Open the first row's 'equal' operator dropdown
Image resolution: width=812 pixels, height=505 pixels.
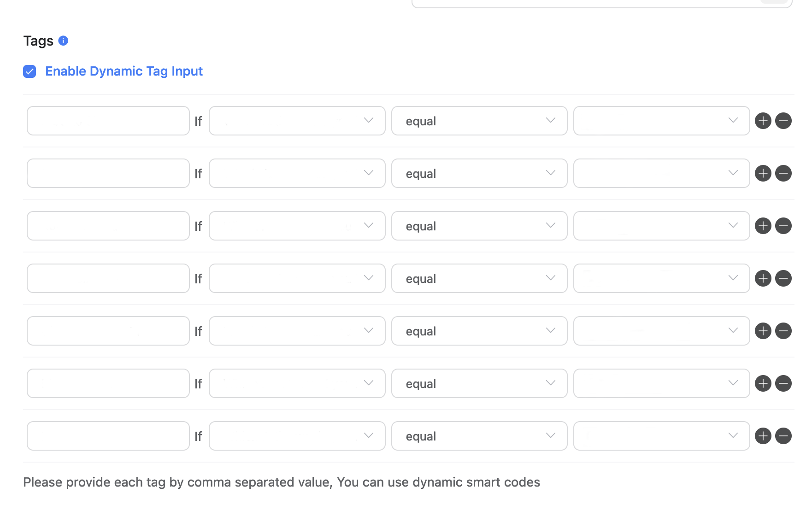click(x=479, y=121)
